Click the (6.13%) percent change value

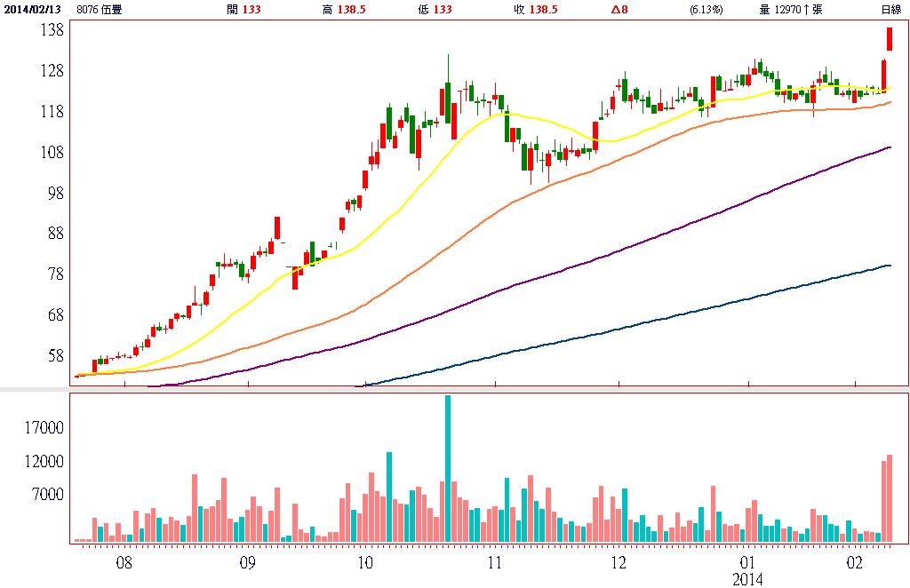[x=706, y=10]
